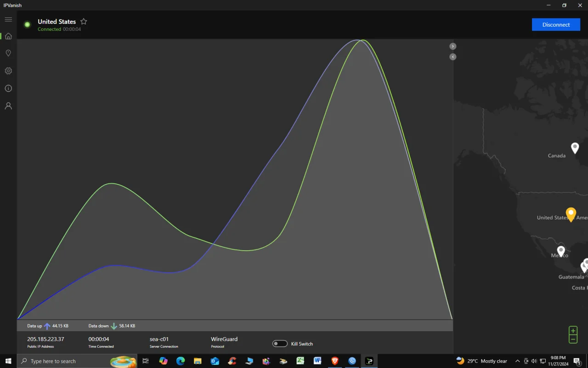The image size is (588, 368).
Task: Open Settings gear in sidebar
Action: point(8,71)
